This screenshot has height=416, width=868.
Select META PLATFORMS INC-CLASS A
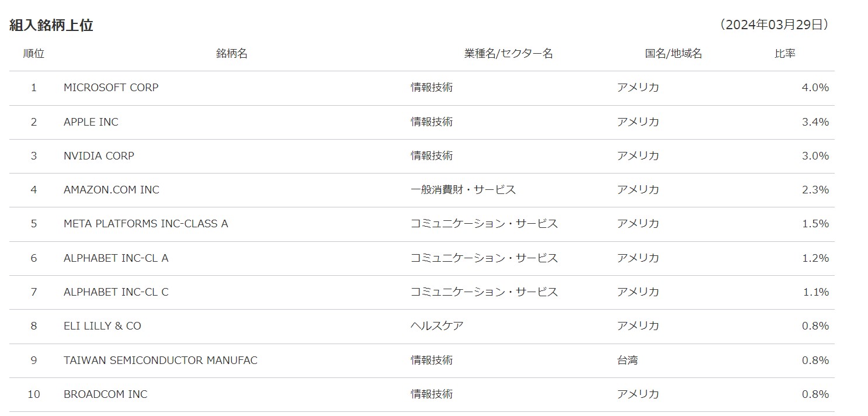click(x=146, y=224)
